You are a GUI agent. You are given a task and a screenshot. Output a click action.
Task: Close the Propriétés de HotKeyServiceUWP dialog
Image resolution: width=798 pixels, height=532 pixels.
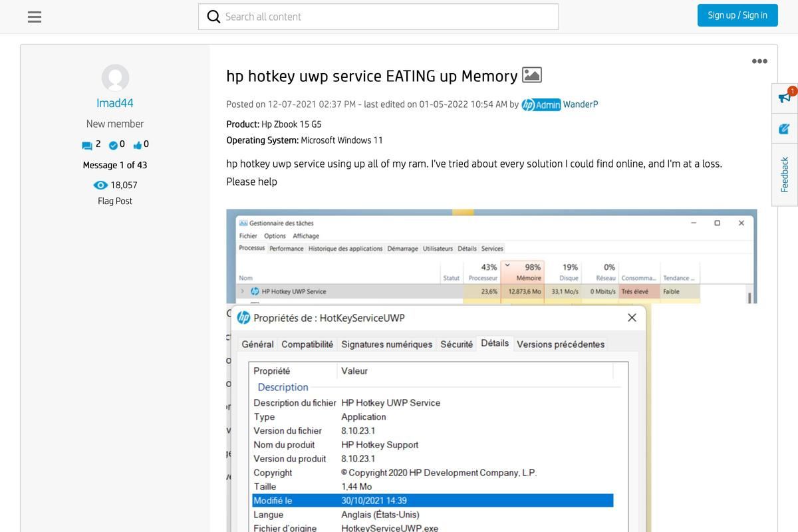[x=632, y=318]
